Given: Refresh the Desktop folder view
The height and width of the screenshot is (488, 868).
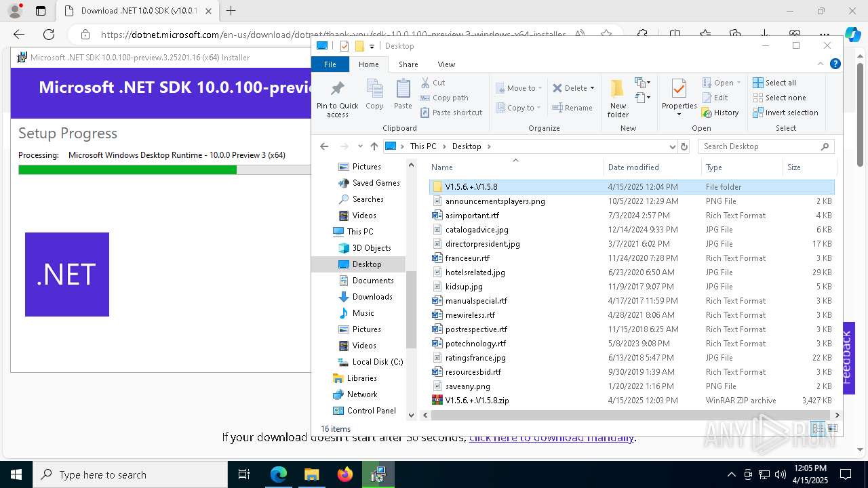Looking at the screenshot, I should [x=684, y=146].
